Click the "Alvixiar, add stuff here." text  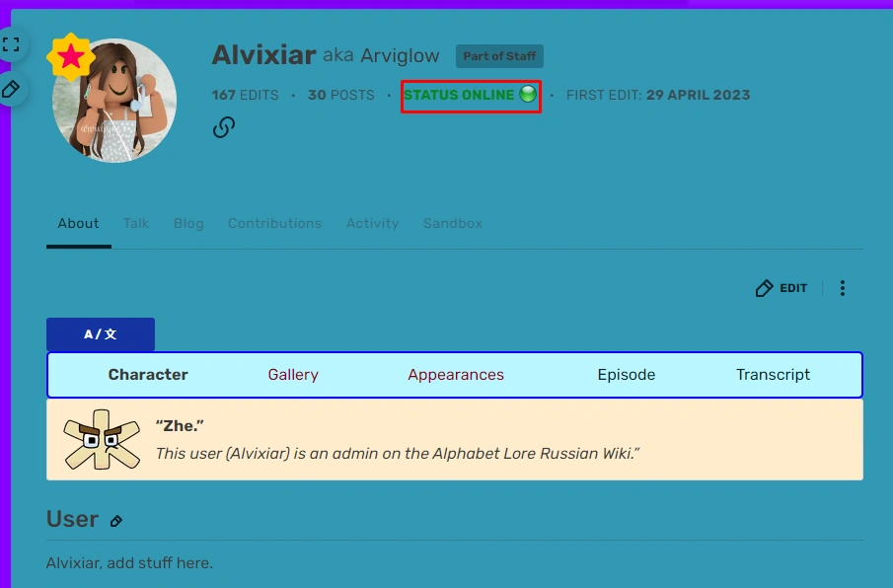pos(129,563)
